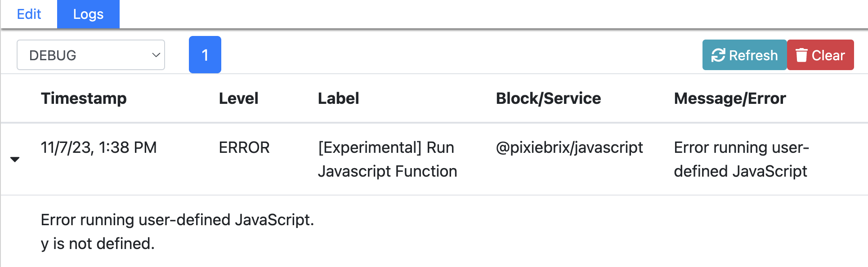Click the Message/Error column header
Viewport: 868px width, 267px height.
coord(729,98)
